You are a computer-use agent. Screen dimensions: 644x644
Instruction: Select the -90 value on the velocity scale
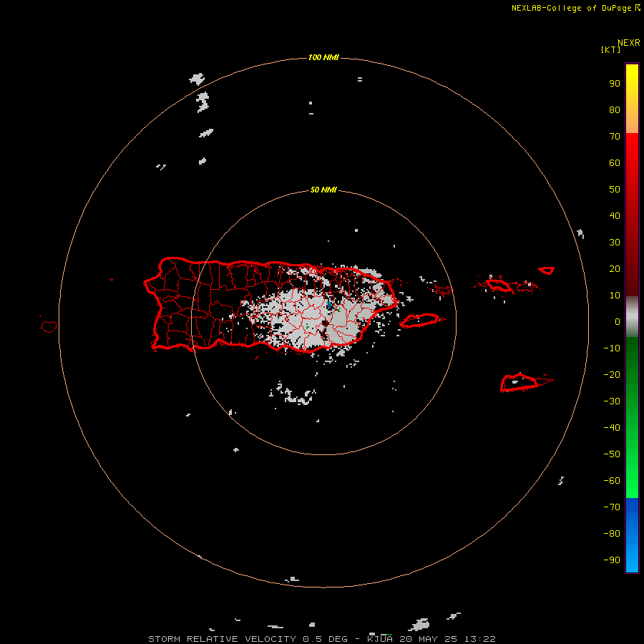(612, 560)
